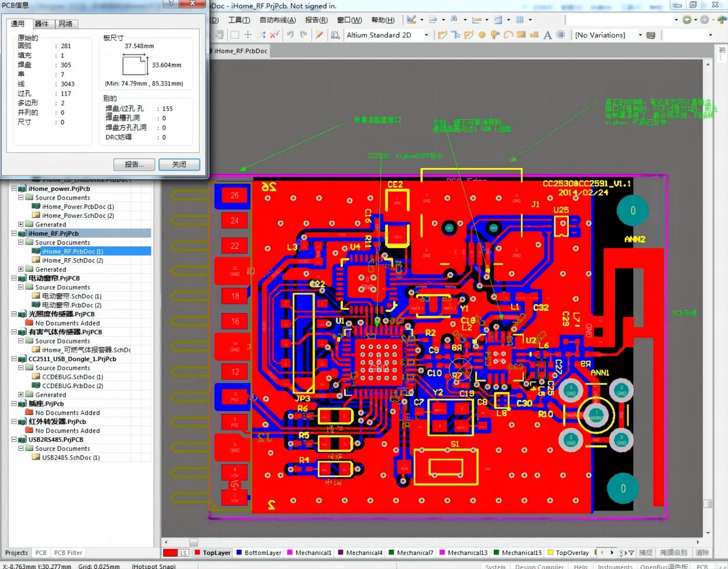The height and width of the screenshot is (569, 728).
Task: Select the TopOverlay layer tab
Action: click(x=568, y=553)
